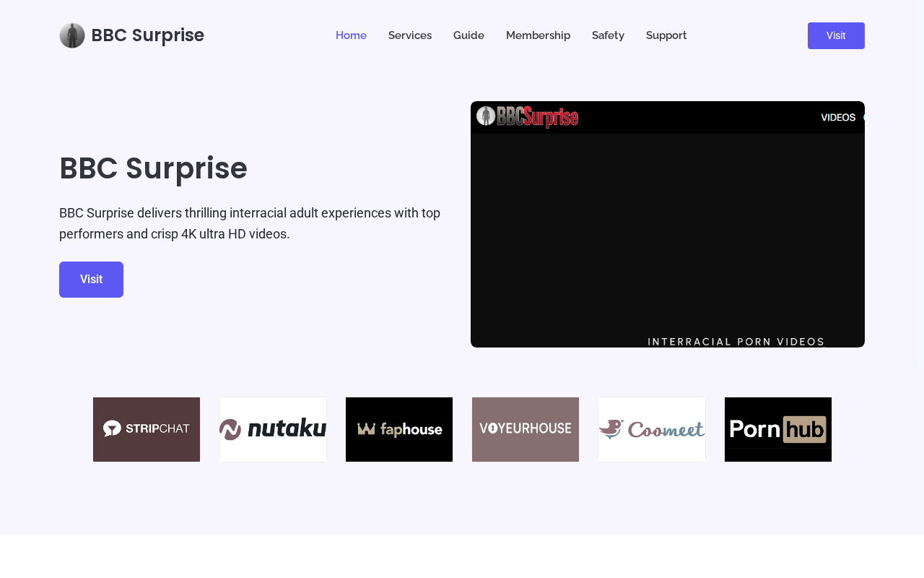Select the Safety menu item
The image size is (924, 578).
coord(608,35)
